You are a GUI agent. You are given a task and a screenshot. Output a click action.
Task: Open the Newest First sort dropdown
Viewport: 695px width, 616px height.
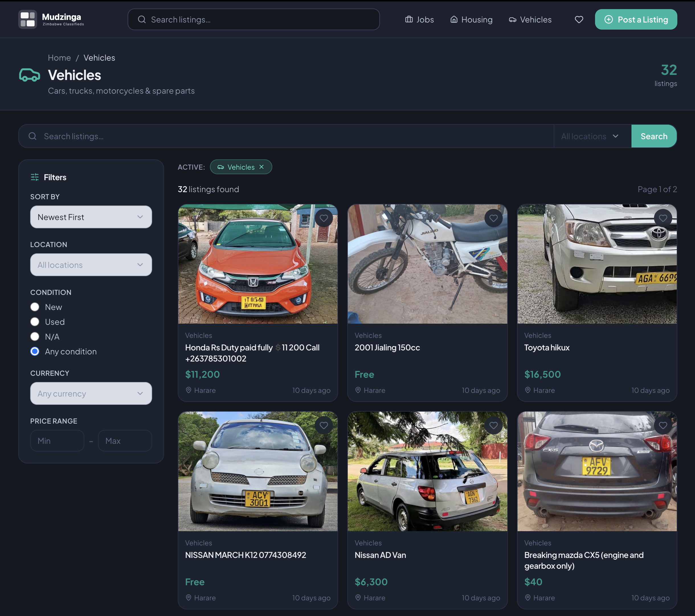[91, 217]
